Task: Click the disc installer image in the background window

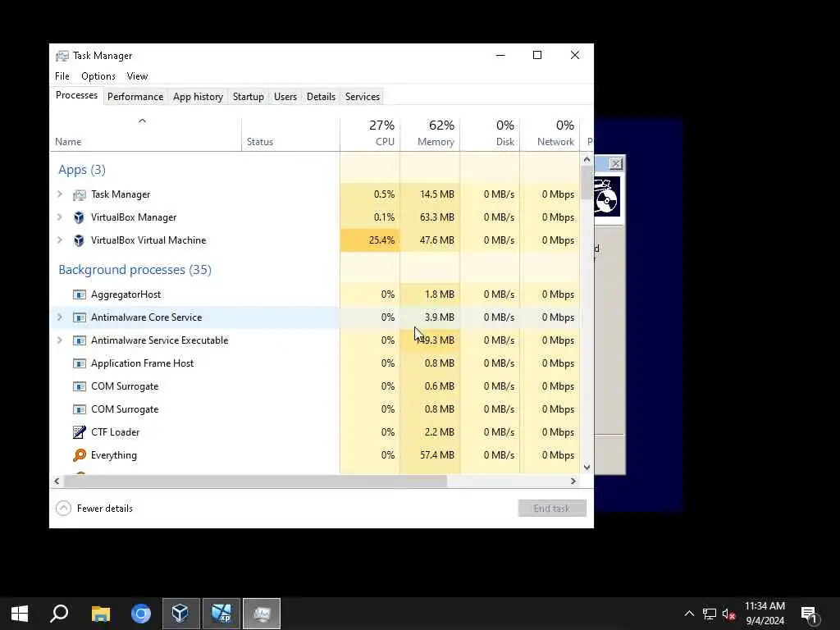Action: [606, 197]
